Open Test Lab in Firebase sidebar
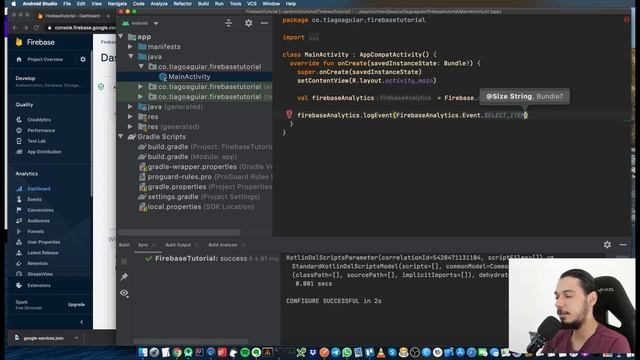The width and height of the screenshot is (640, 360). click(36, 141)
